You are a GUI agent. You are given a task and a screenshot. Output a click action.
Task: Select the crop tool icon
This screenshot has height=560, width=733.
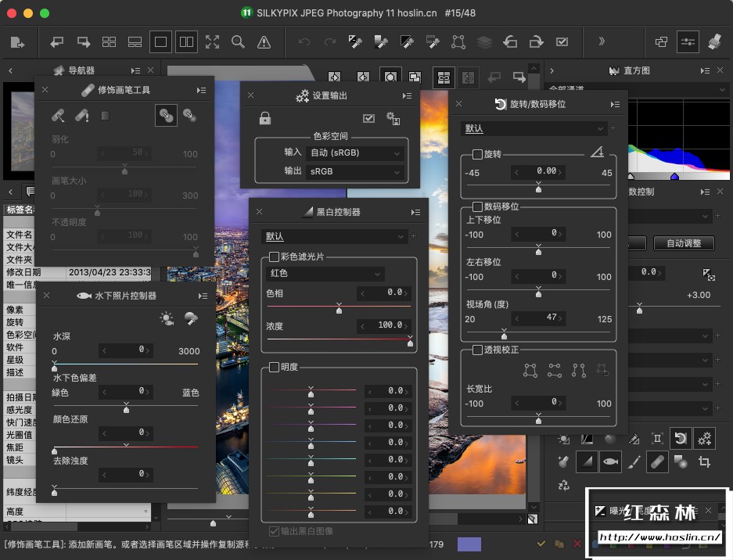[x=704, y=462]
